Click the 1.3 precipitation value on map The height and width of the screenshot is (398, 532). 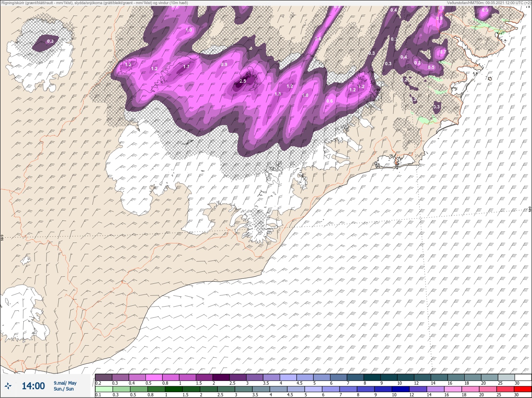[278, 94]
